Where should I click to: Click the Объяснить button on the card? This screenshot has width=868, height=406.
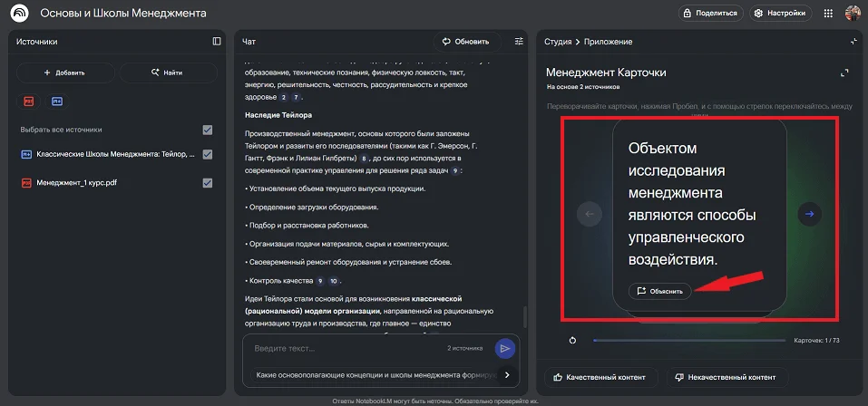(x=660, y=291)
